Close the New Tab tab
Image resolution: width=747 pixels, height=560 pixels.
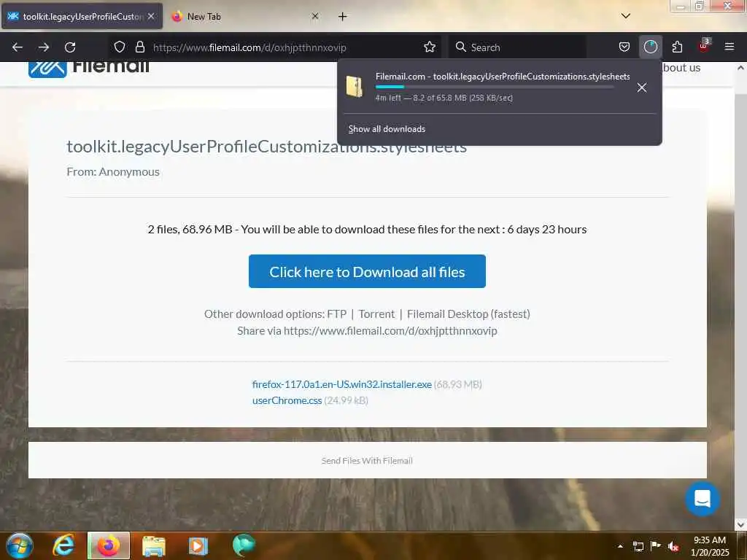tap(315, 16)
